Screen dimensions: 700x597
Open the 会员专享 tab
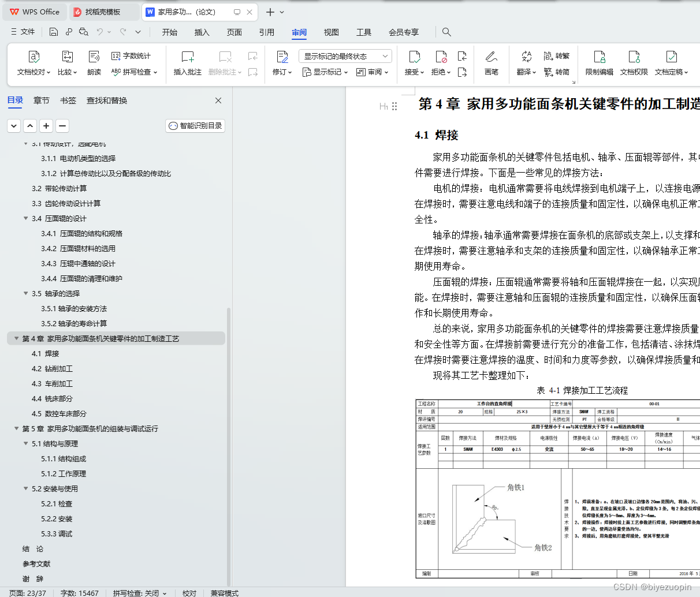[404, 32]
